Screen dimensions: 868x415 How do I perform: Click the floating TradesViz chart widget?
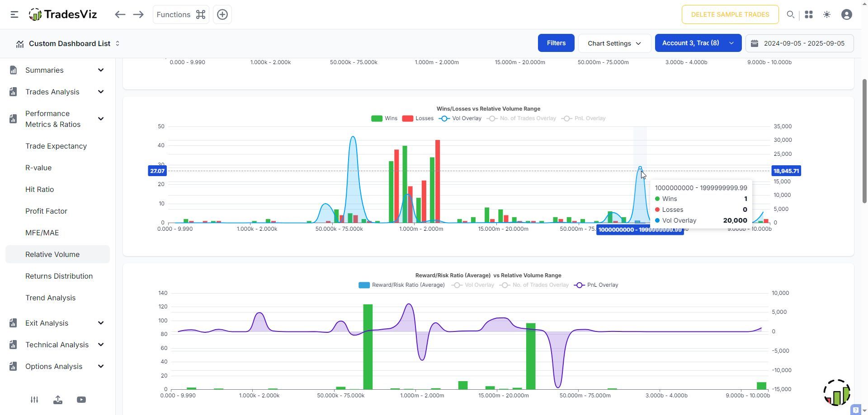click(x=837, y=392)
